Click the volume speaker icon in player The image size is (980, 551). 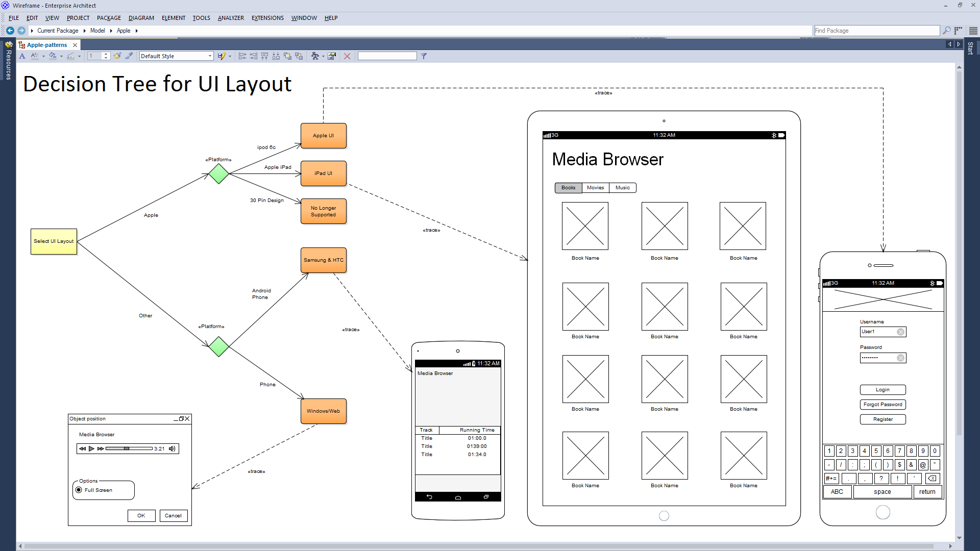tap(172, 448)
